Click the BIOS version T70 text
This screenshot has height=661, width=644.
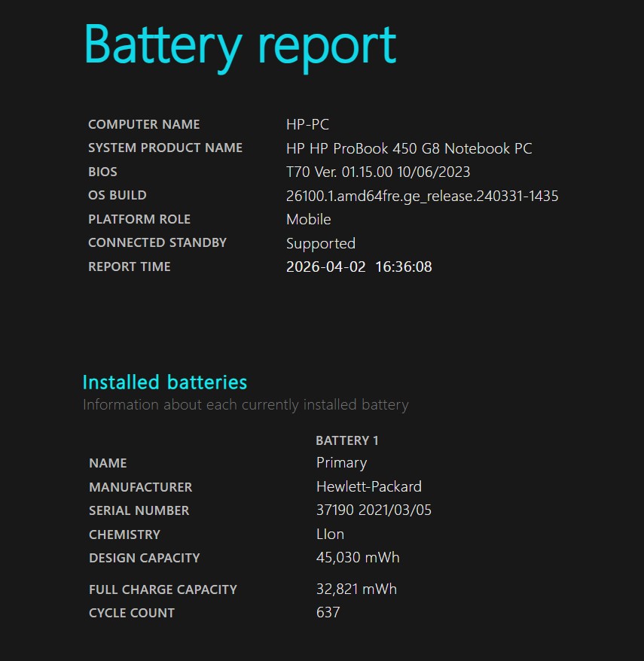[378, 172]
